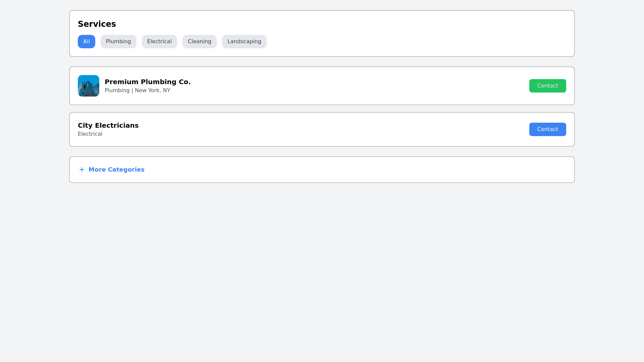Click the Services heading

[x=97, y=24]
